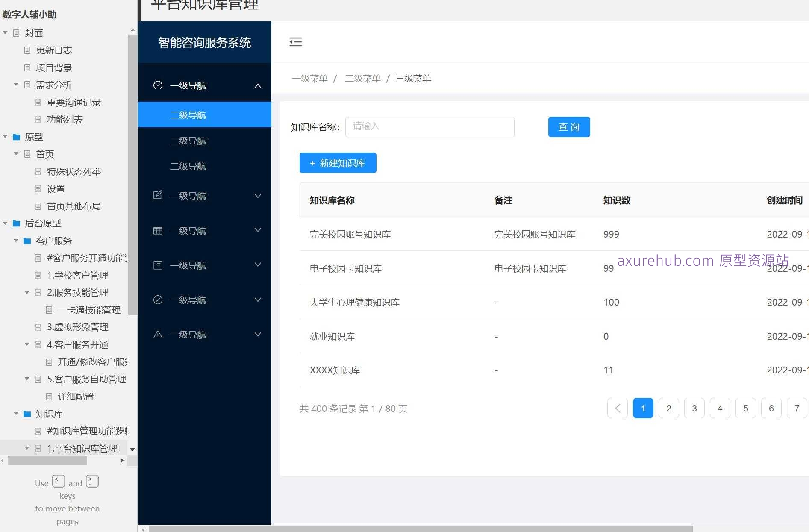Click the edit pencil icon on a 一级导航 item
The width and height of the screenshot is (809, 532).
click(x=158, y=195)
